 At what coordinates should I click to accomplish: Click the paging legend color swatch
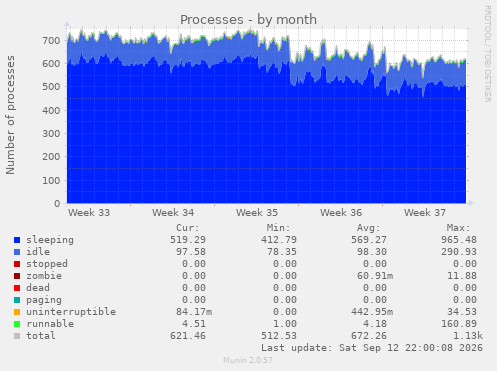point(17,300)
